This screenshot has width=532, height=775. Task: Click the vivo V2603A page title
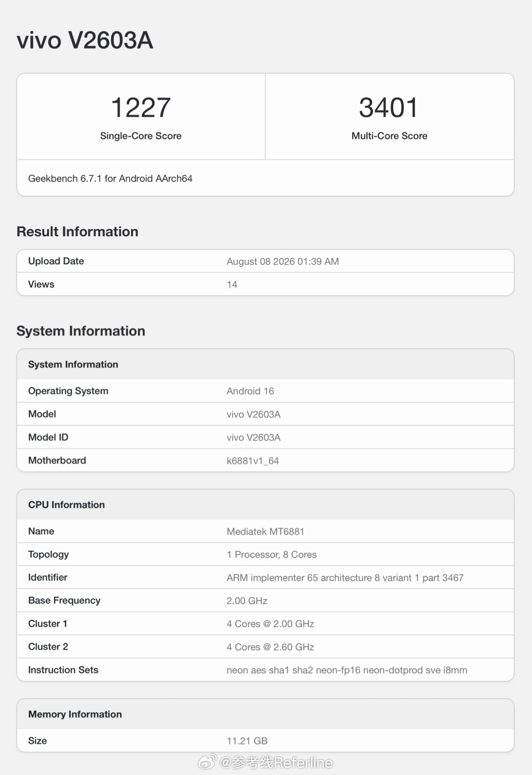[85, 41]
